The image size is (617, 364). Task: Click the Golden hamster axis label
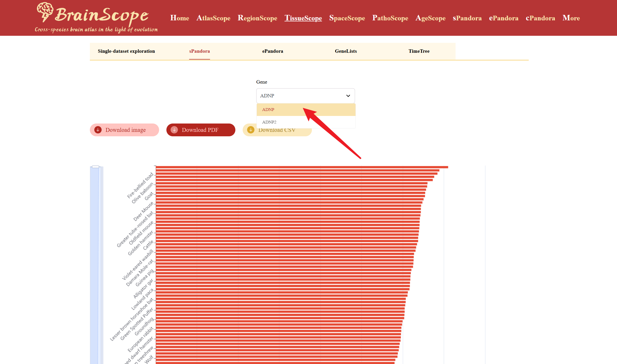click(x=141, y=243)
